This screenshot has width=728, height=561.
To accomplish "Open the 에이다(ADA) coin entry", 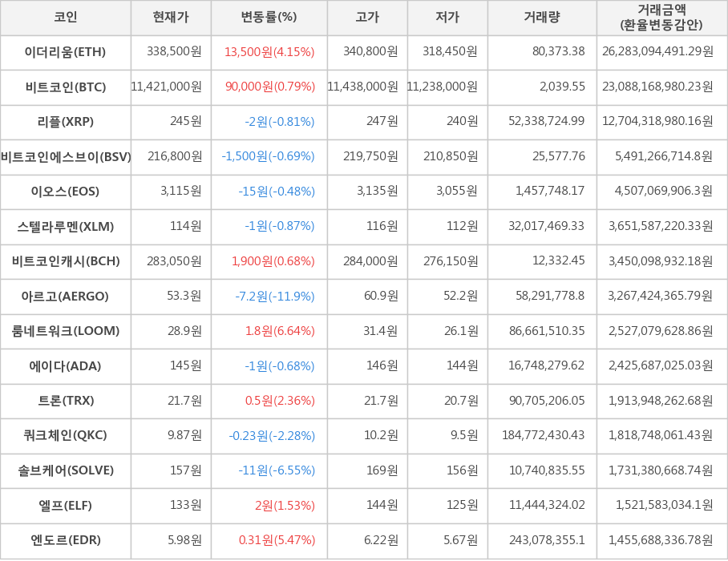I will (66, 366).
